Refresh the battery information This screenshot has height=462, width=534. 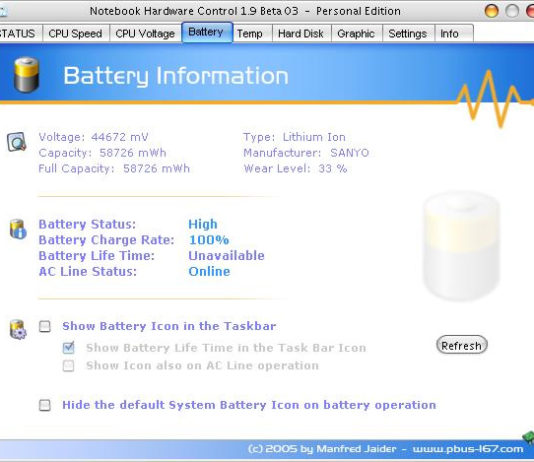point(462,345)
